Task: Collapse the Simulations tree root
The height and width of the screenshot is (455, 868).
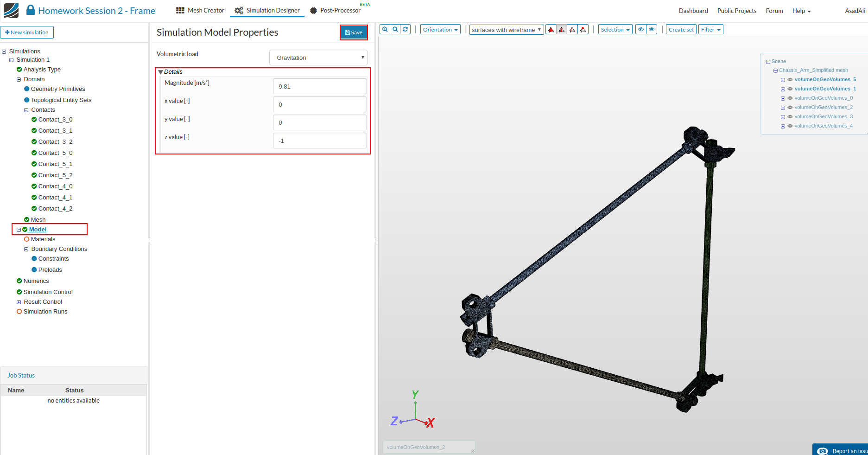Action: pyautogui.click(x=4, y=51)
